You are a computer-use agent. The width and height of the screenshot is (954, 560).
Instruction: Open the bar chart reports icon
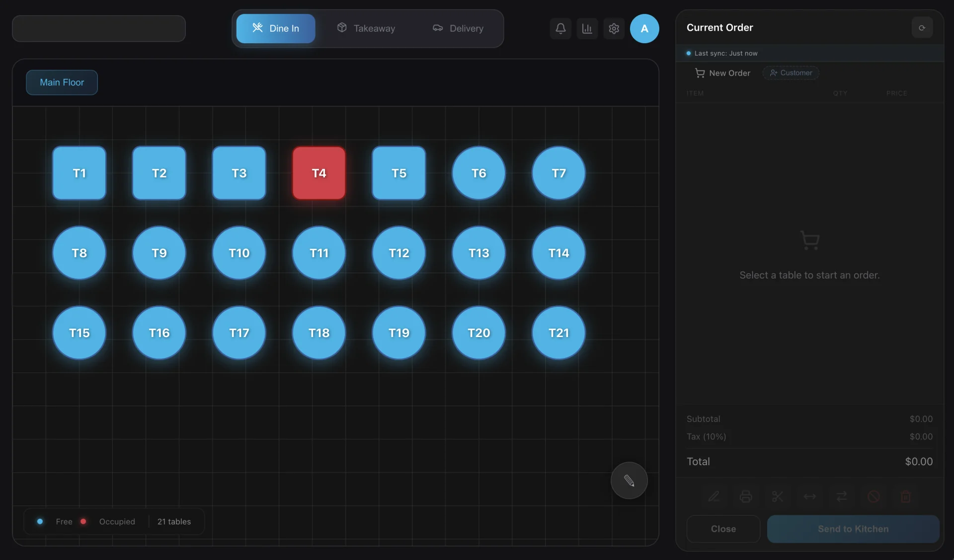tap(587, 28)
